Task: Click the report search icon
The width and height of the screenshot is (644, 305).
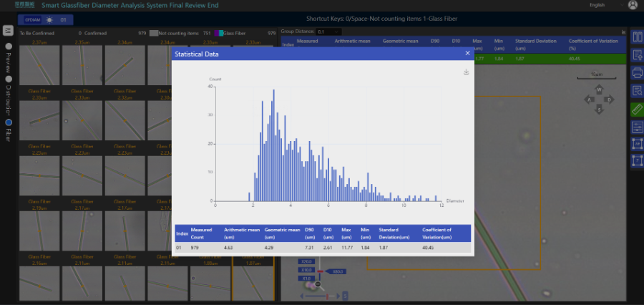Action: (x=637, y=90)
